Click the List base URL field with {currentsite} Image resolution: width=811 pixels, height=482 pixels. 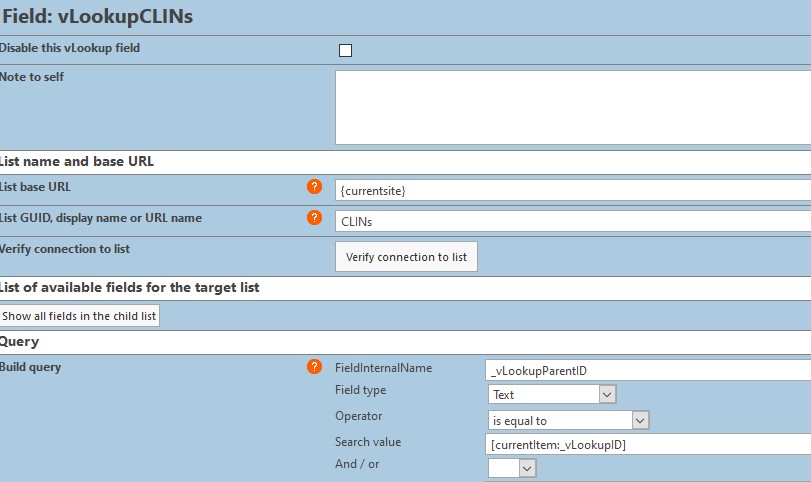coord(573,190)
